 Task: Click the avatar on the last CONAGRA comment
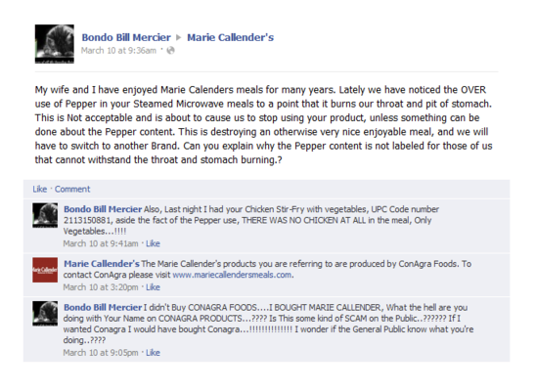45,314
